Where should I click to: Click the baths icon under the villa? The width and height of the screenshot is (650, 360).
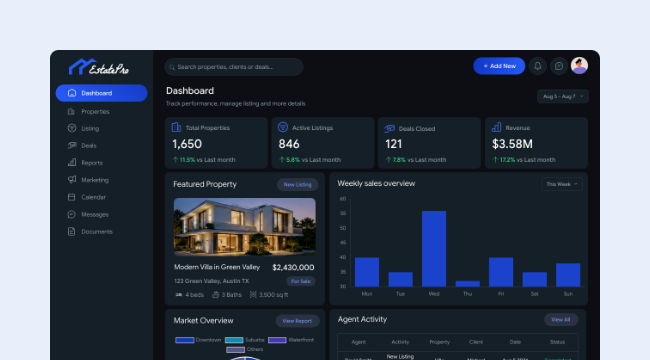click(216, 295)
